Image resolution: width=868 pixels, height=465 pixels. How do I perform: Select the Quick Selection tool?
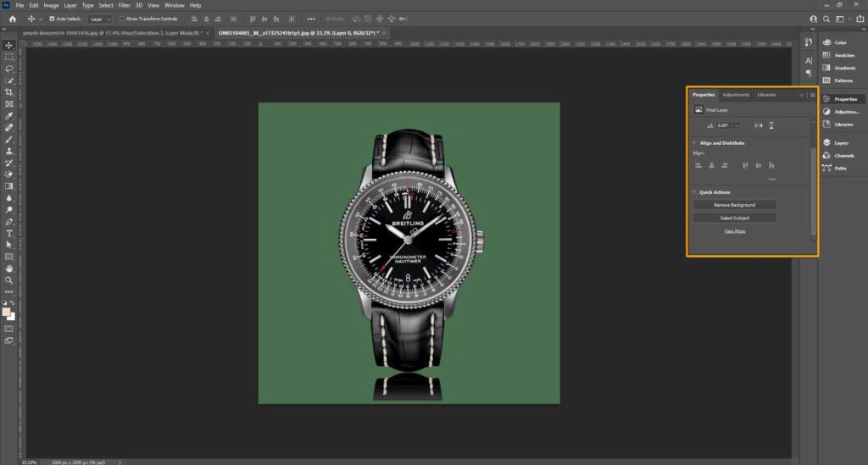(x=8, y=80)
